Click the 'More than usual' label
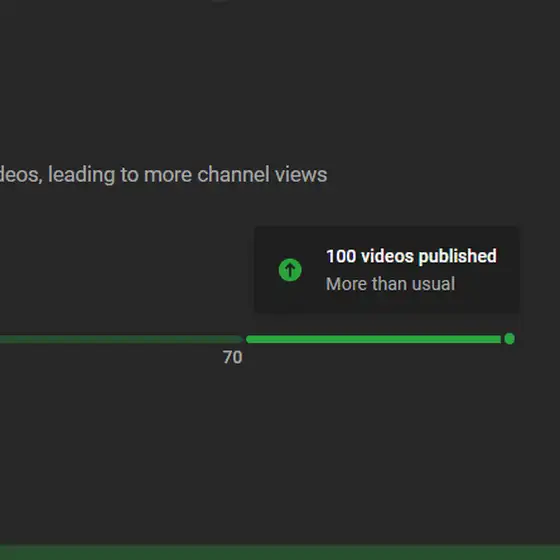 (x=390, y=284)
